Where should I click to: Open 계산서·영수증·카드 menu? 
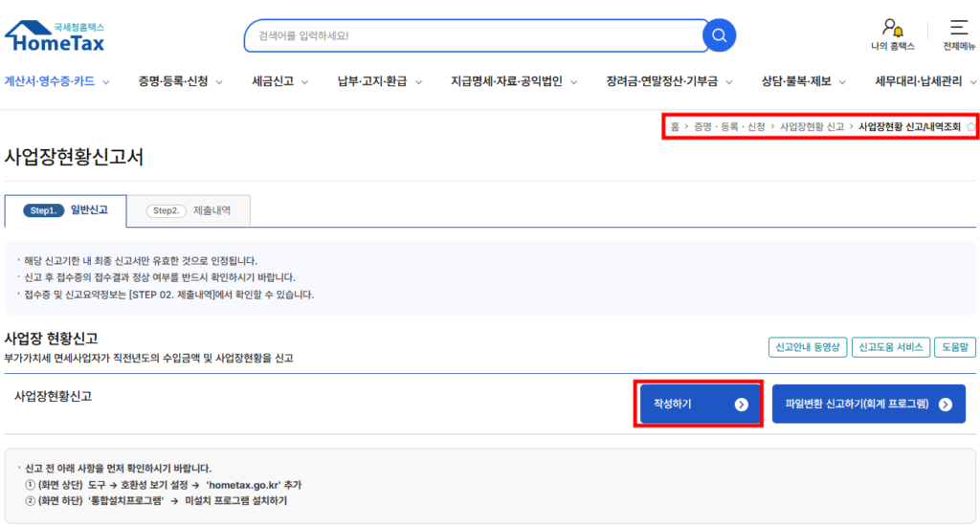(x=50, y=81)
